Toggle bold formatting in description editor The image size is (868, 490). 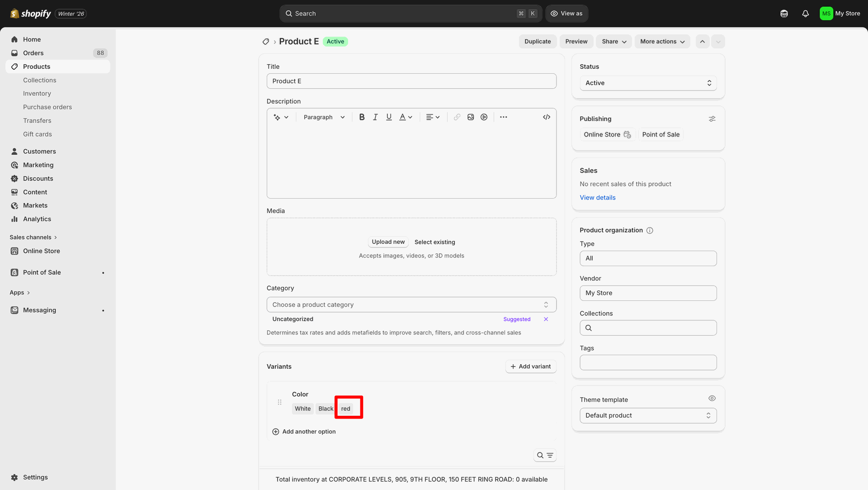tap(362, 117)
